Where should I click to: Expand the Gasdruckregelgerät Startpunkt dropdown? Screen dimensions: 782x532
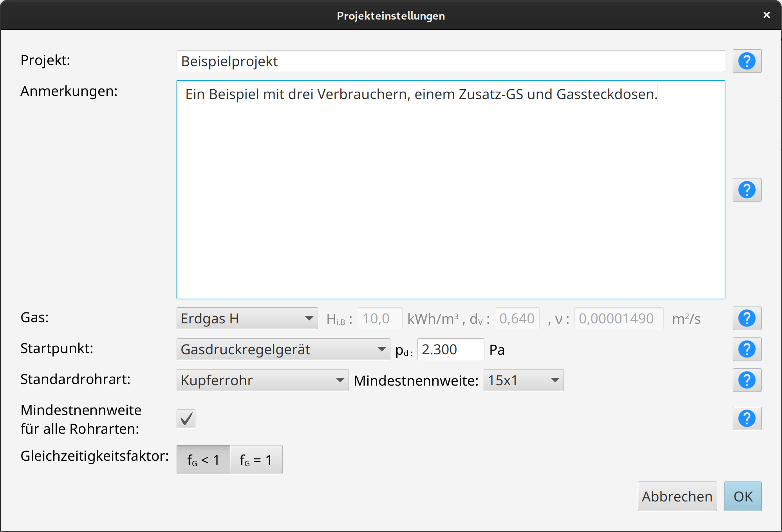283,349
